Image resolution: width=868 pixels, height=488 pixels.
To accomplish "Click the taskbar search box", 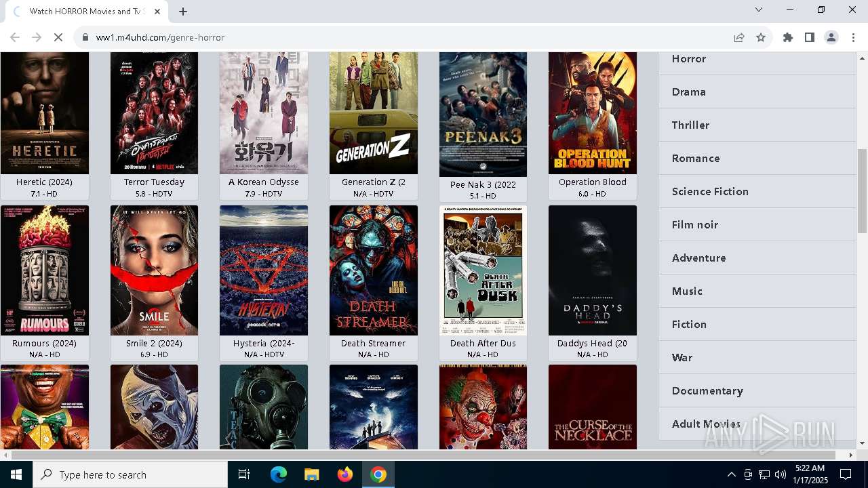I will 130,474.
